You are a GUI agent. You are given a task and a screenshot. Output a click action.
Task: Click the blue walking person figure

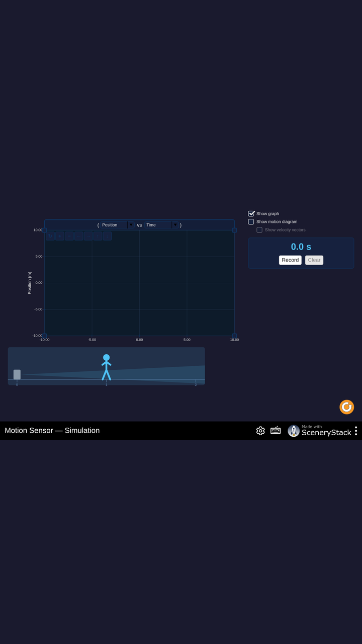106,367
